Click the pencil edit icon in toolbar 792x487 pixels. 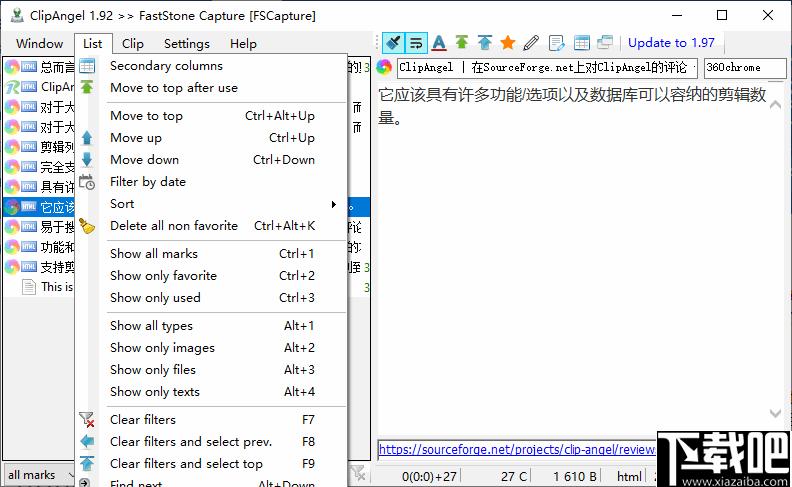point(531,42)
